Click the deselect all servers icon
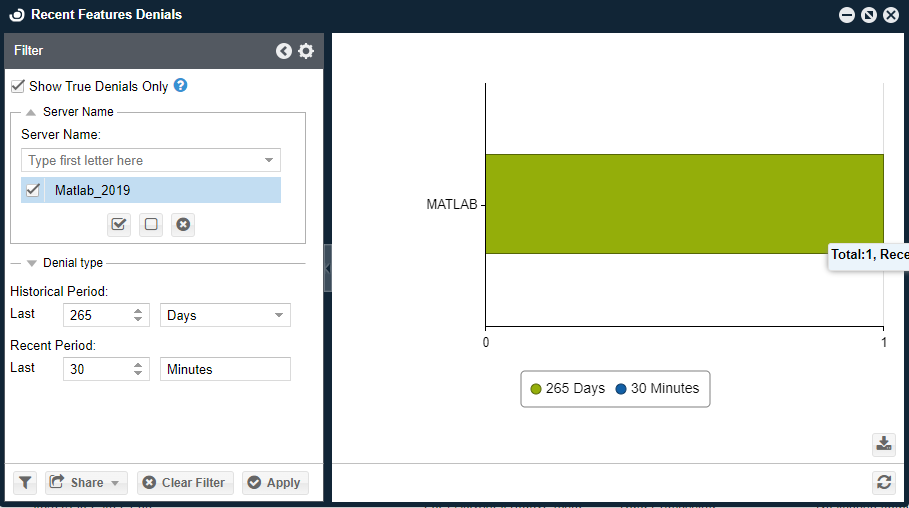909x508 pixels. (151, 224)
